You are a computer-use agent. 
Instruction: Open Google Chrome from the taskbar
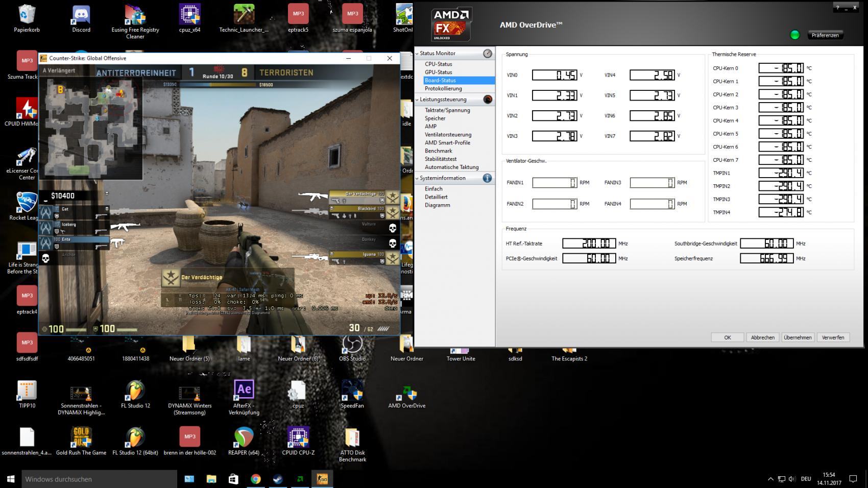[256, 479]
